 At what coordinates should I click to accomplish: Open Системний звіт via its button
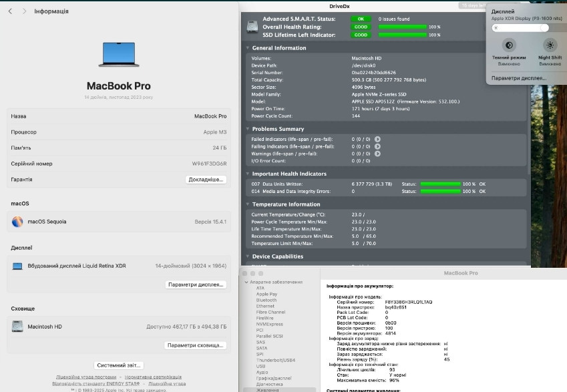[x=118, y=365]
